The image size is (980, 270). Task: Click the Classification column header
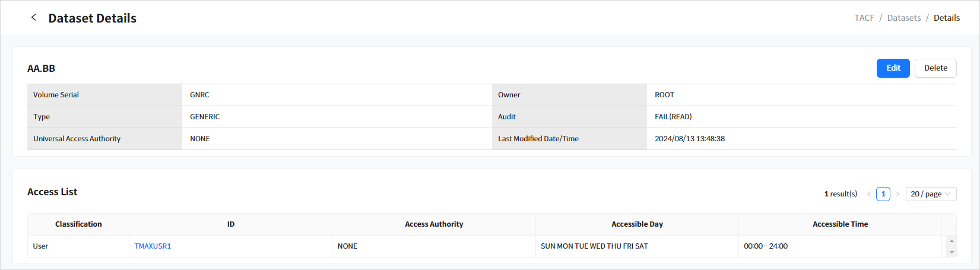[78, 224]
